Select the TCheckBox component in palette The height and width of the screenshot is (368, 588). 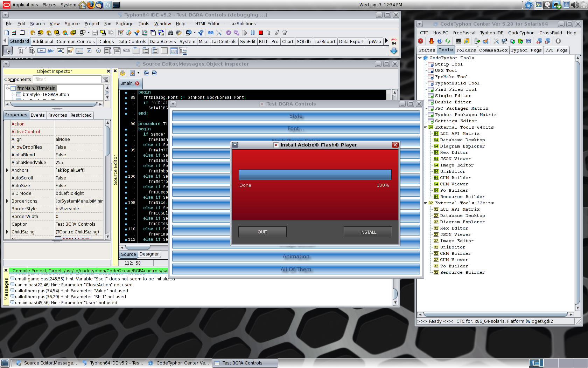[x=89, y=51]
